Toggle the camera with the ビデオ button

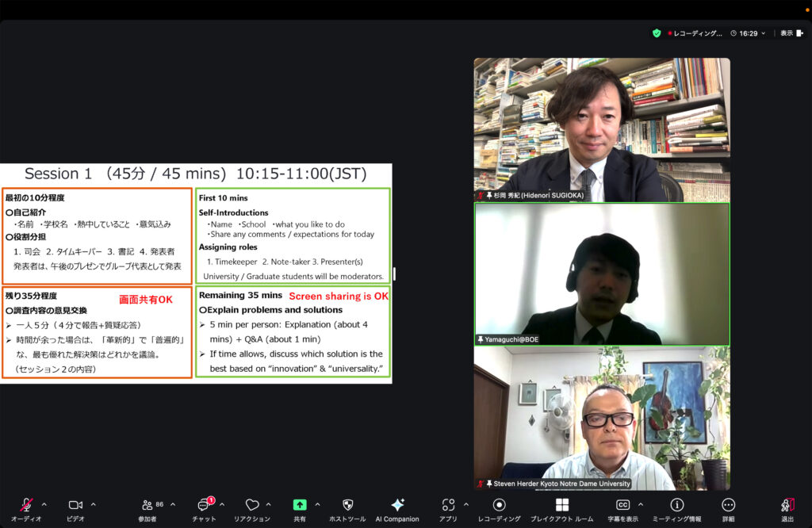(x=75, y=505)
